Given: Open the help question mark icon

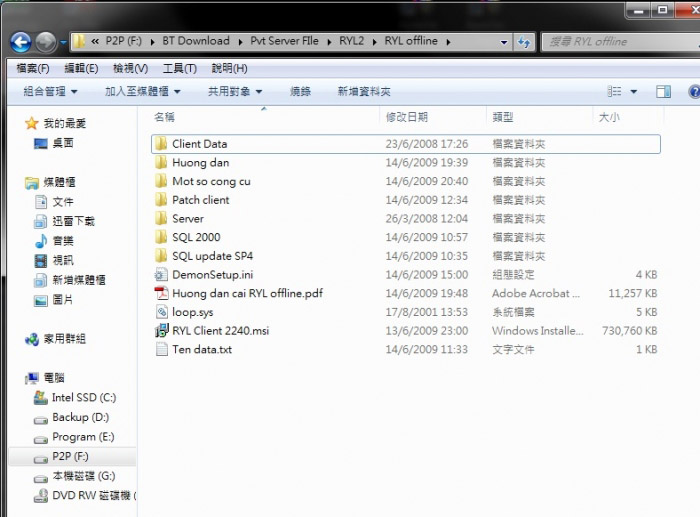Looking at the screenshot, I should click(692, 91).
